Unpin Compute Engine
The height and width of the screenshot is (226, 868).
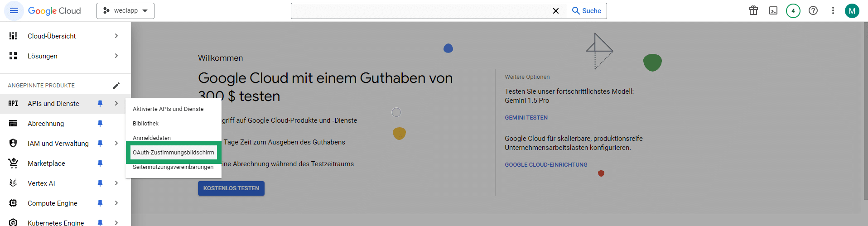pos(100,203)
